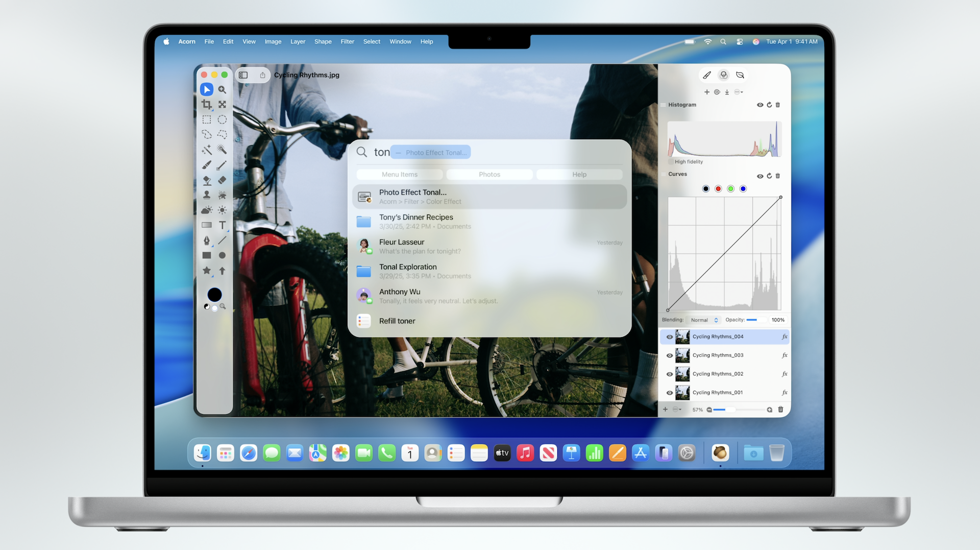
Task: Select the Crop tool
Action: 206,105
